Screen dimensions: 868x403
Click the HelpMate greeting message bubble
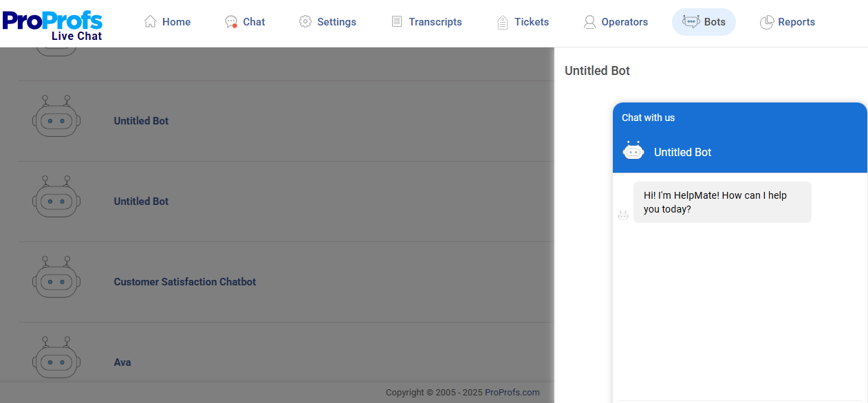[x=722, y=201]
